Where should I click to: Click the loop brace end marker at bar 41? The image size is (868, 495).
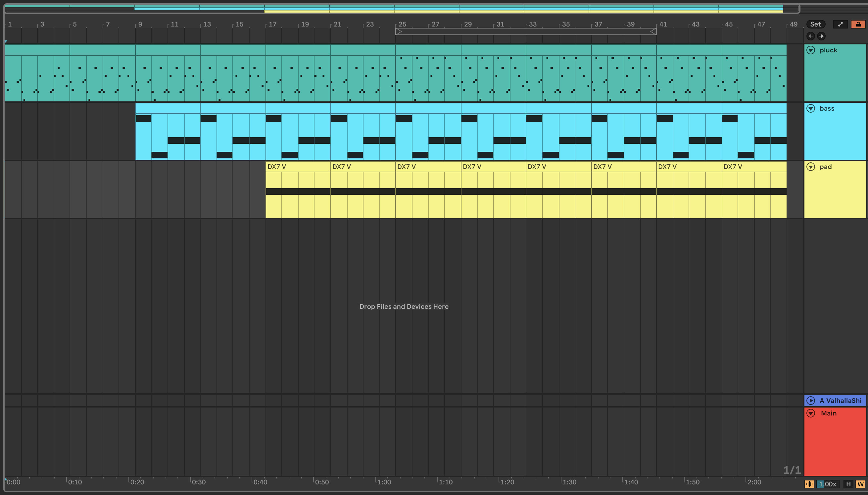pos(653,31)
